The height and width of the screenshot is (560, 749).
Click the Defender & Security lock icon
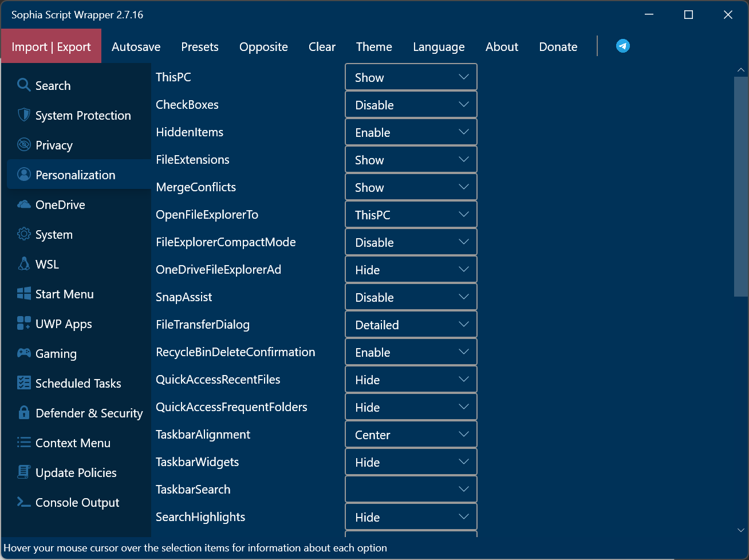click(x=23, y=413)
